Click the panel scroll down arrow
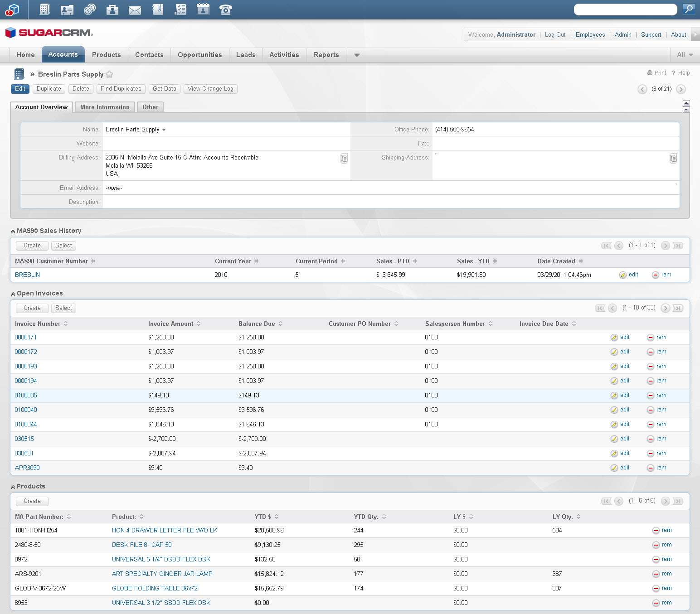700x614 pixels. (686, 110)
